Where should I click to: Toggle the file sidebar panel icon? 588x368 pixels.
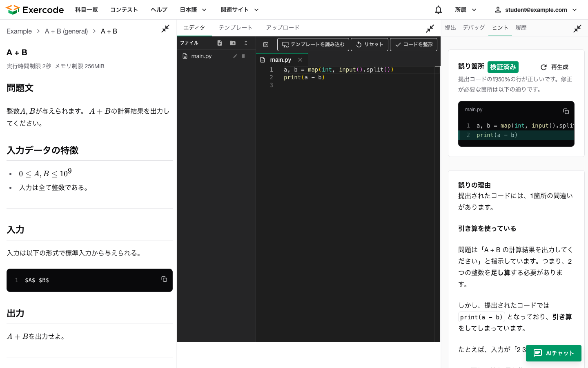tap(266, 45)
